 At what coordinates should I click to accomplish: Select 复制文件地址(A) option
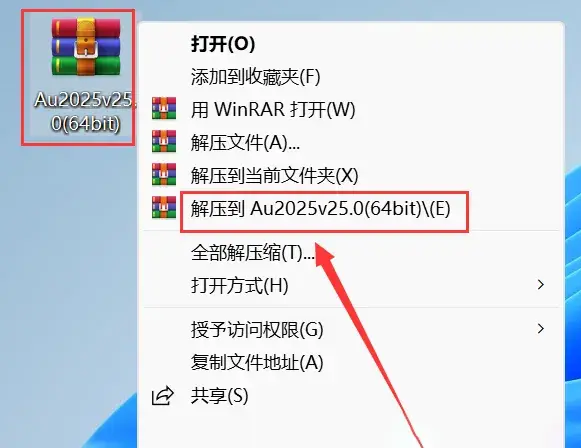click(x=351, y=362)
